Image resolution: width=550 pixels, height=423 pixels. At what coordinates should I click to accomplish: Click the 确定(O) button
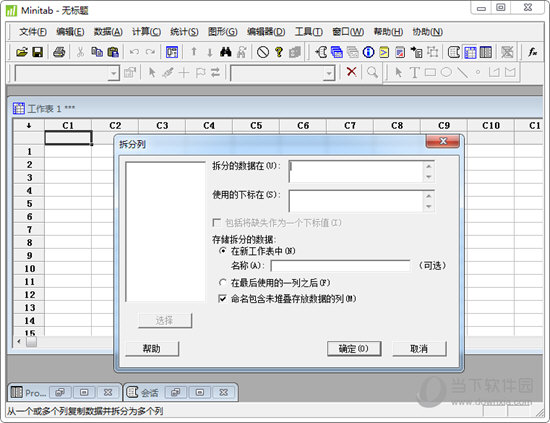(354, 349)
